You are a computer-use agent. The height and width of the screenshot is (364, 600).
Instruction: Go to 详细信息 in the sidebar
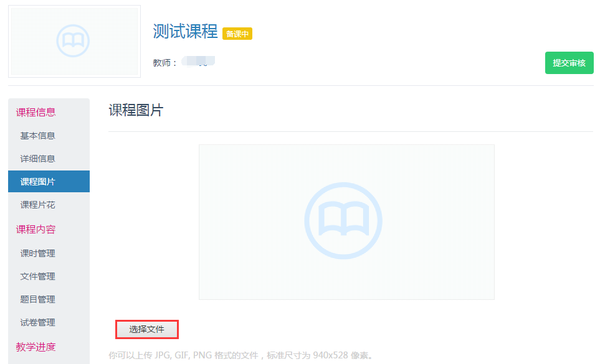pos(37,159)
